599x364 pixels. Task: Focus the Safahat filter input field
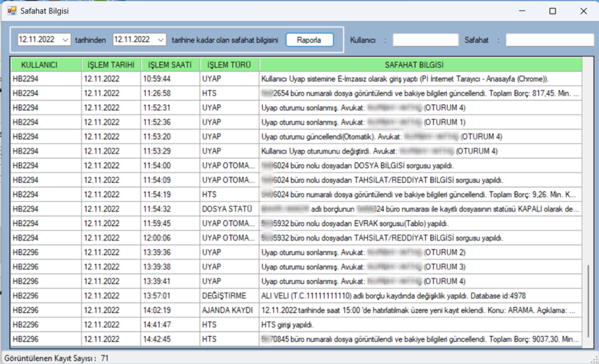click(x=549, y=40)
